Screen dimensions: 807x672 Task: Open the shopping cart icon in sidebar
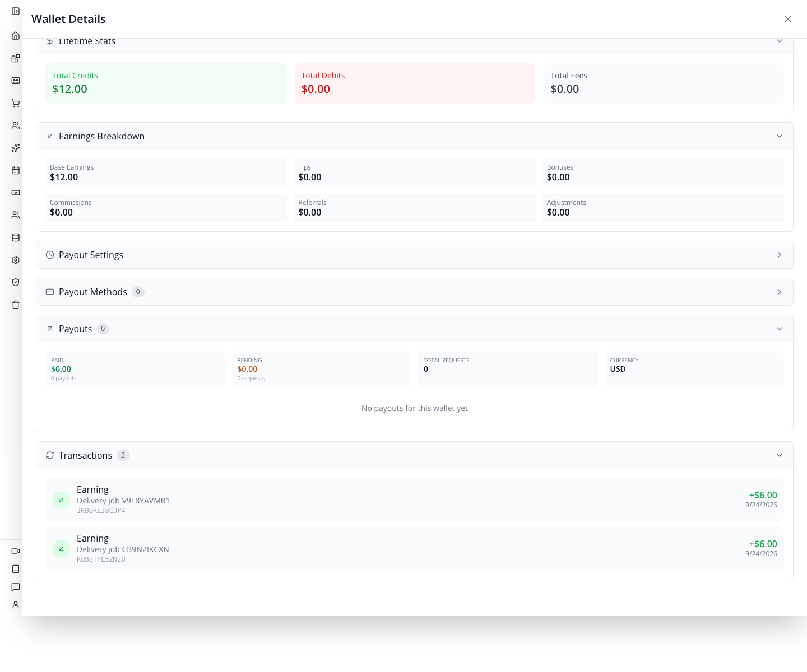16,103
